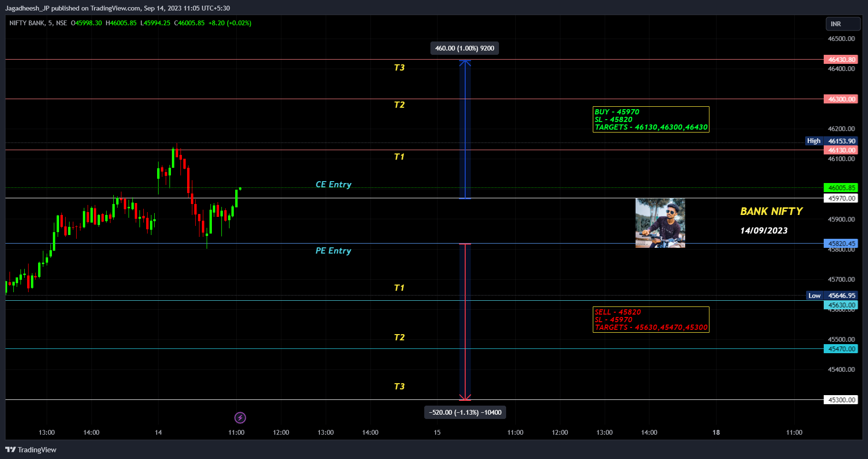Click the 46430.80 price tag
Viewport: 868px width, 459px height.
[841, 60]
